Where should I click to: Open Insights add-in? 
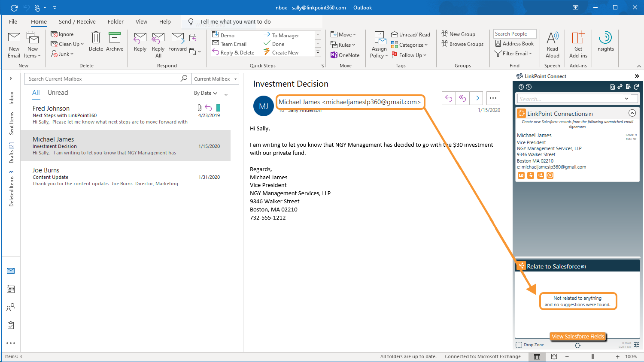(605, 42)
